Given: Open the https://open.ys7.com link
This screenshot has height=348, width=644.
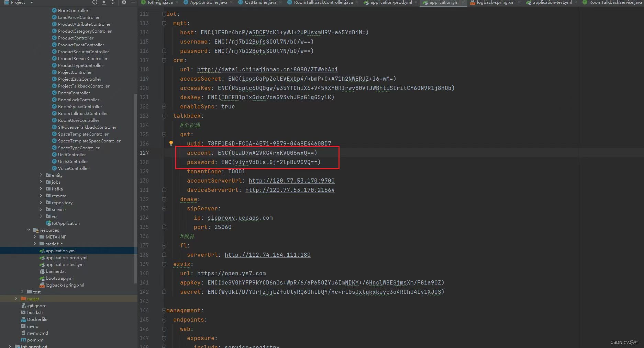Looking at the screenshot, I should coord(231,273).
